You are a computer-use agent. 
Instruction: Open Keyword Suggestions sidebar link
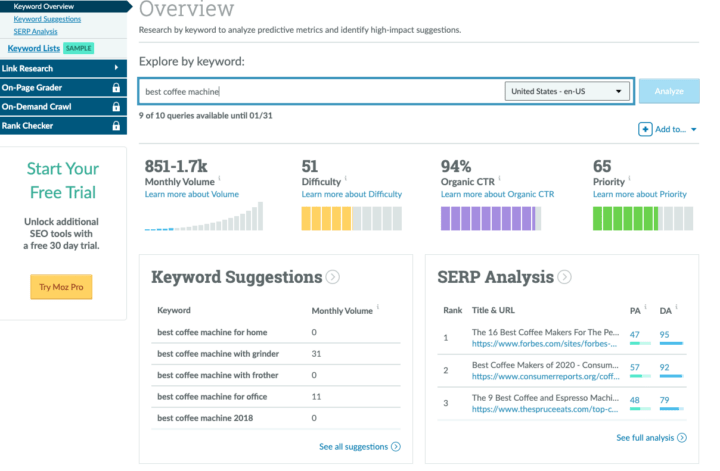click(x=47, y=19)
